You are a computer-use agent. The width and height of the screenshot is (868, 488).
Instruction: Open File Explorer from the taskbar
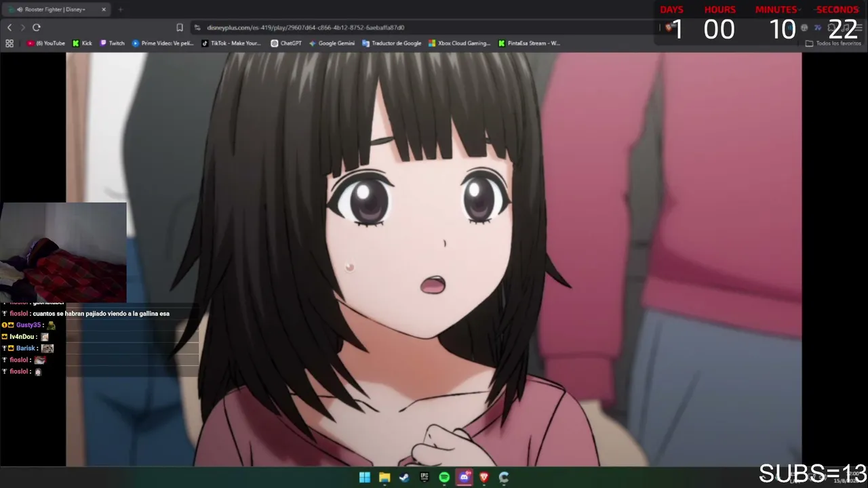point(384,477)
